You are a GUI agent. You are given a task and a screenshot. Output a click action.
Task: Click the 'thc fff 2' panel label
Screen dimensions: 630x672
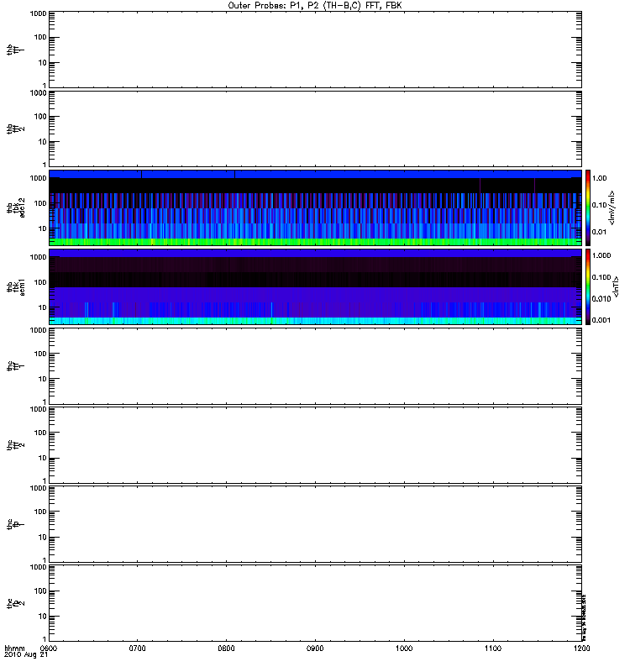point(15,445)
